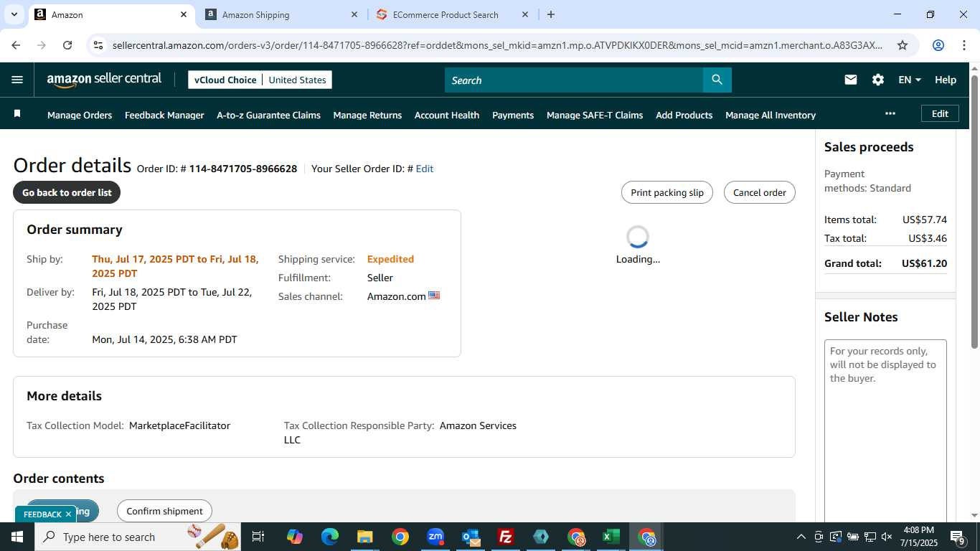This screenshot has width=980, height=551.
Task: Click the Grand total US$61.20 value
Action: coord(924,263)
